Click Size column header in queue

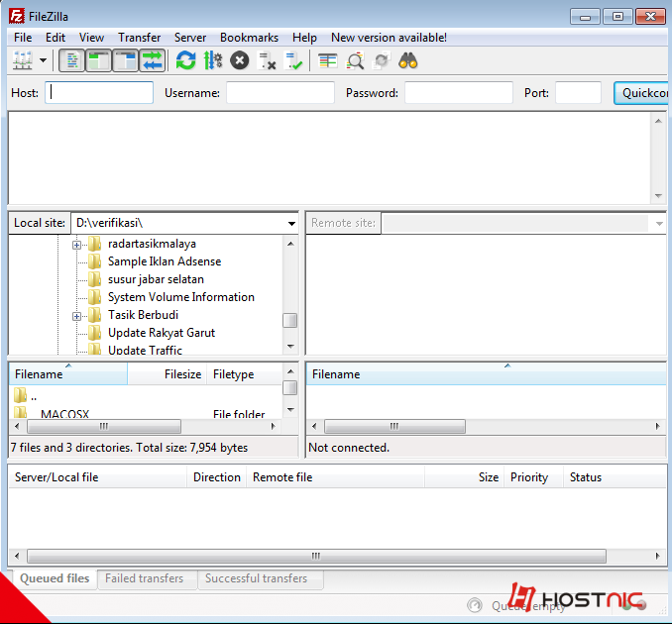click(x=465, y=477)
